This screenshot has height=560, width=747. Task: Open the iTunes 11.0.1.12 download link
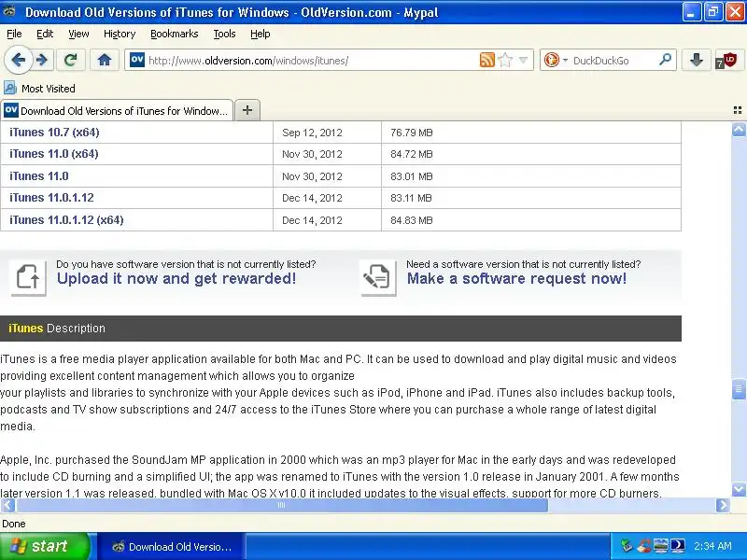51,198
